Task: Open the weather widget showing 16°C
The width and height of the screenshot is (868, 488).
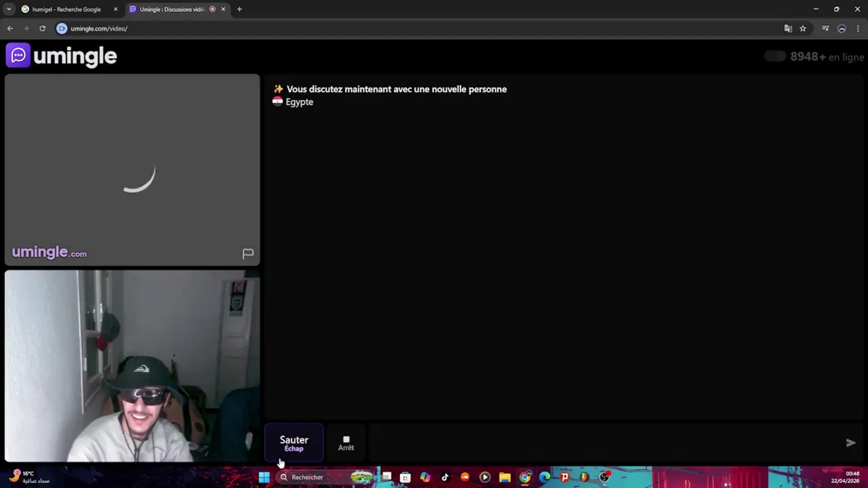Action: pos(29,477)
